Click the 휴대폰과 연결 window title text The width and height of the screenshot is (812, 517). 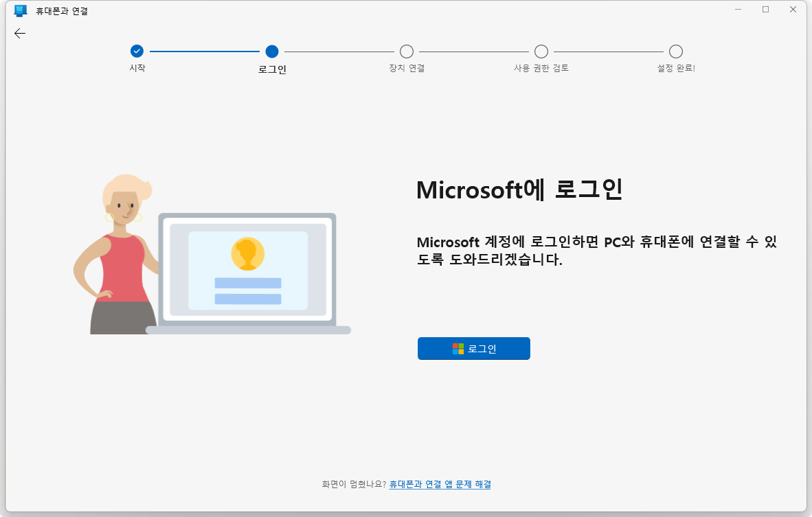coord(62,11)
